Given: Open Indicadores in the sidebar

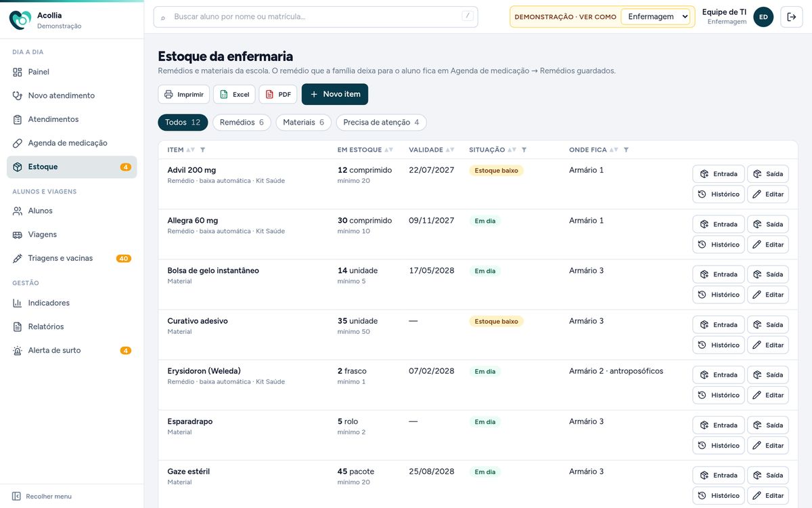Looking at the screenshot, I should pos(72,303).
